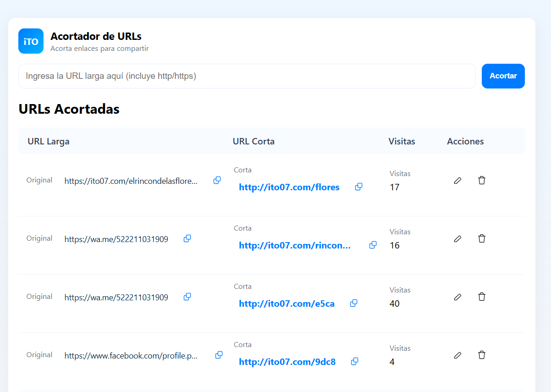Select the wa.me URL in the rincon row
The width and height of the screenshot is (551, 392).
[x=116, y=239]
